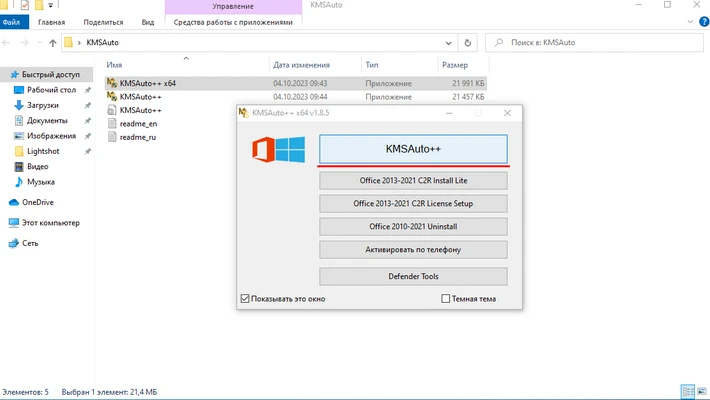The image size is (710, 400).
Task: Open the address bar history dropdown
Action: coord(448,43)
